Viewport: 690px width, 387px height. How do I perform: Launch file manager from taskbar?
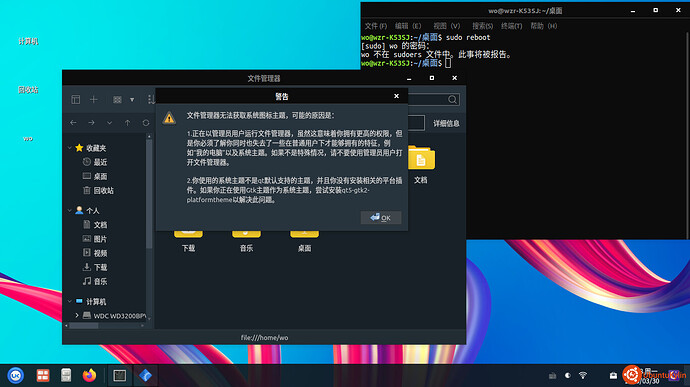click(x=66, y=376)
